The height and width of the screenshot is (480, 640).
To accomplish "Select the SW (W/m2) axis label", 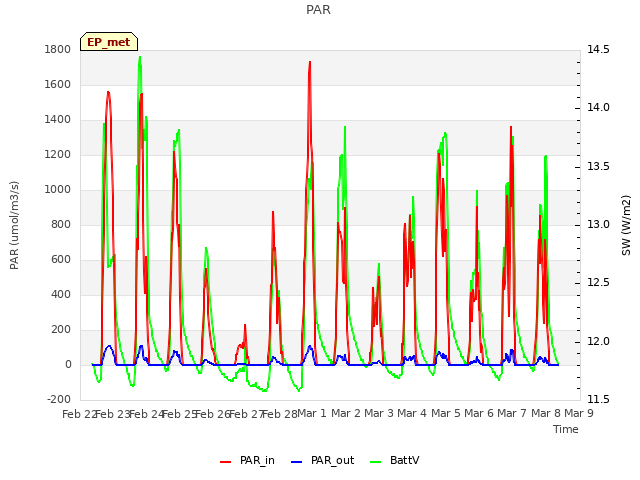I will 626,225.
